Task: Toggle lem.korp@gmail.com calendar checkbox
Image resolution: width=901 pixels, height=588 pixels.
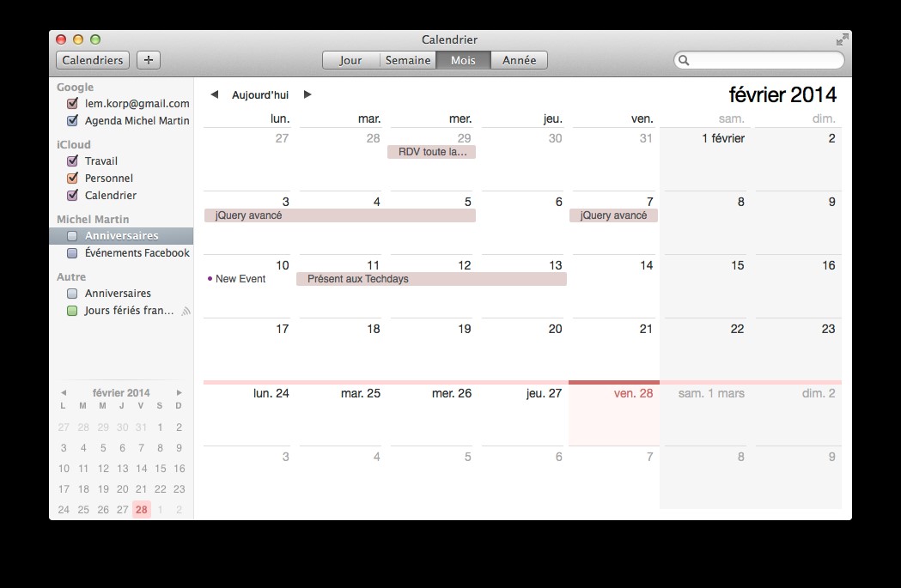Action: coord(72,103)
